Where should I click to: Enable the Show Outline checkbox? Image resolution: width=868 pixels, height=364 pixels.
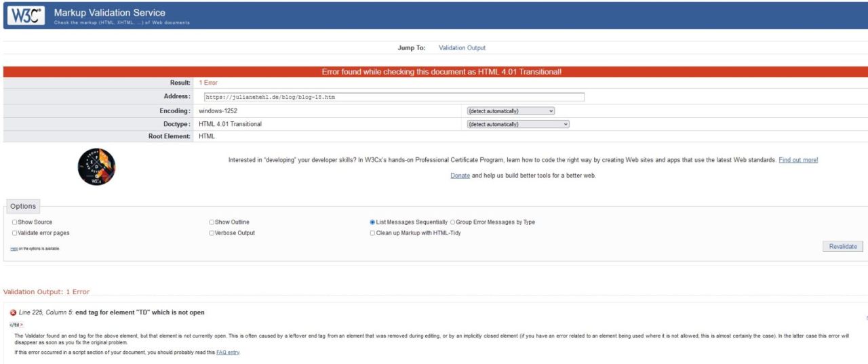point(212,222)
